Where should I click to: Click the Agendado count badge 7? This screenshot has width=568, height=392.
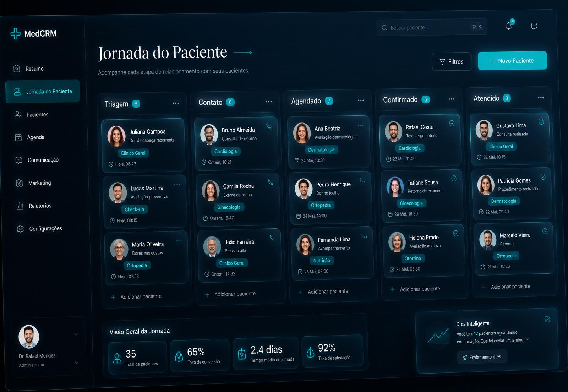[329, 101]
